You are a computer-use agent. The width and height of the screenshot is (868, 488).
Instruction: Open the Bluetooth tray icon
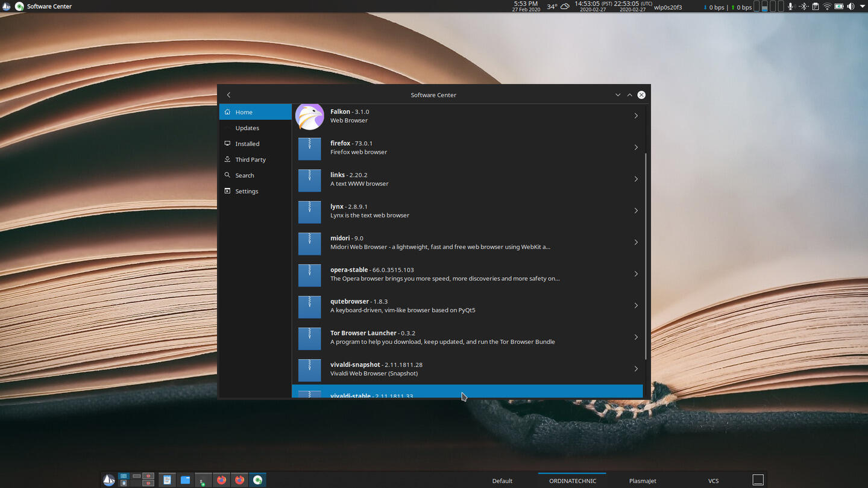click(803, 7)
